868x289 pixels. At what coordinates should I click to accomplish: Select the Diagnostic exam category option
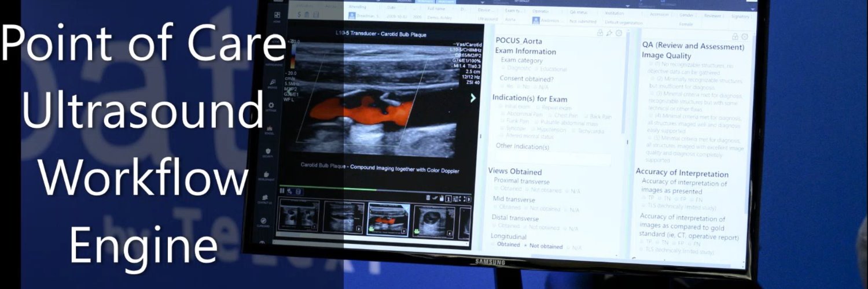click(x=517, y=69)
